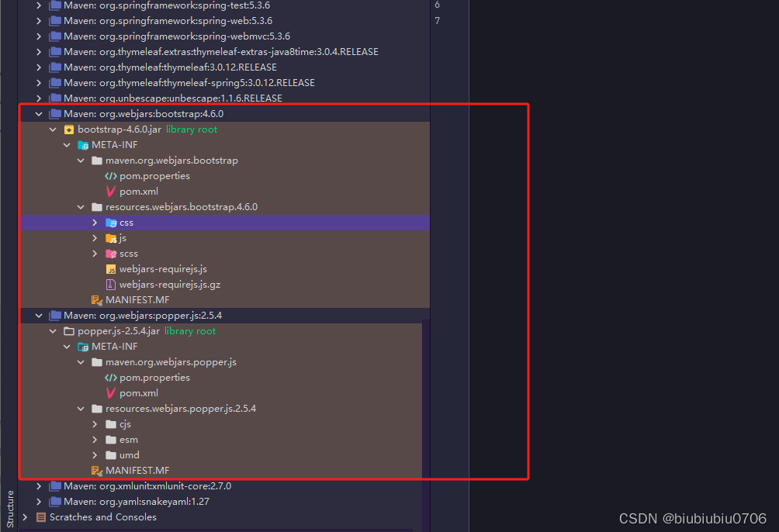Select the pom.xml file icon under bootstrap

(109, 191)
